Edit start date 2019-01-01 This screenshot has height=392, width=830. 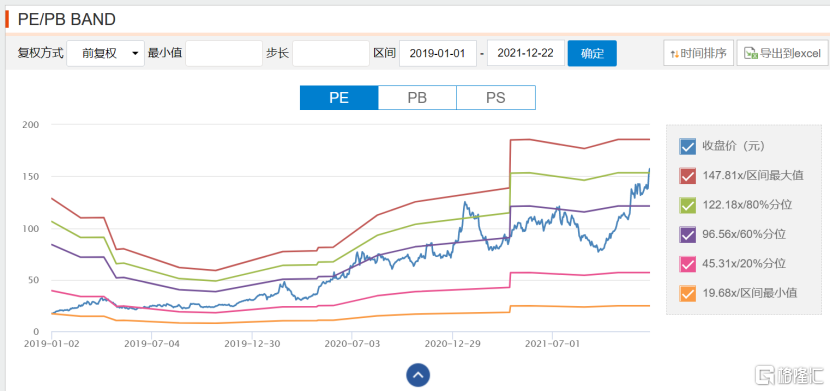(438, 53)
